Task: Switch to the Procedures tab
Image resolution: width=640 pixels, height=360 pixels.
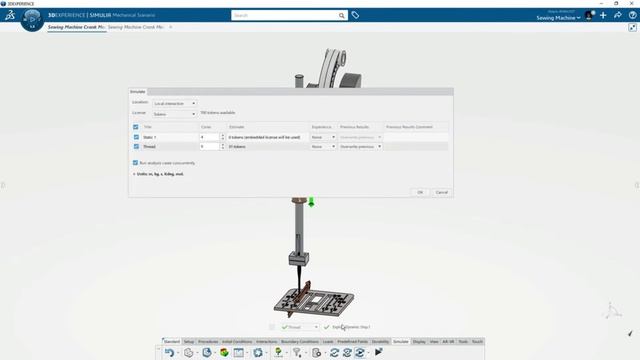Action: 208,342
